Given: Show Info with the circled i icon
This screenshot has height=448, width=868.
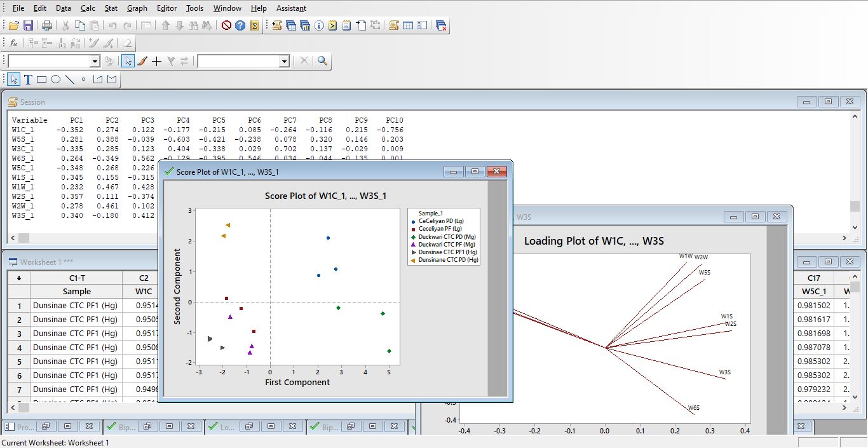Looking at the screenshot, I should coord(319,25).
